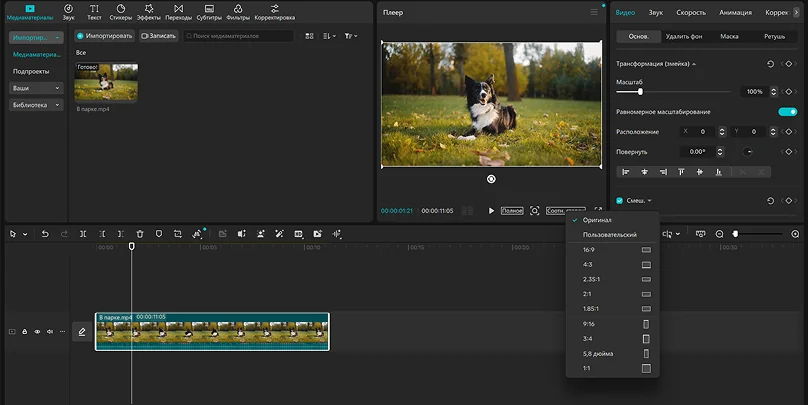Click the Импортировать button
The width and height of the screenshot is (808, 405).
tap(105, 36)
